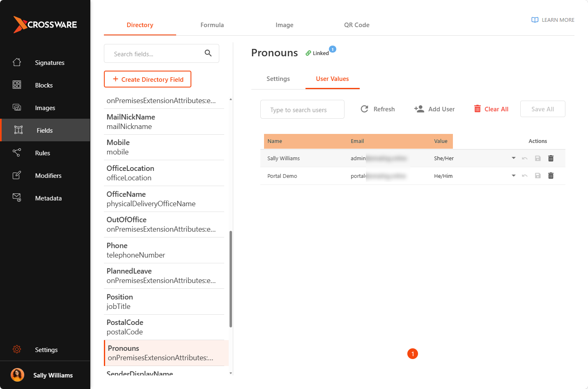Switch to the Image tab

285,25
